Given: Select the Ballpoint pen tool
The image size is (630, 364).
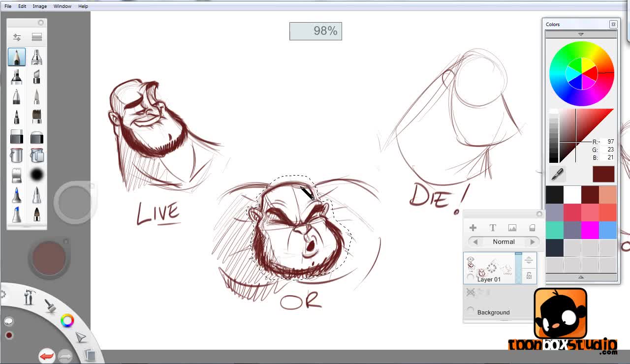Looking at the screenshot, I should [x=16, y=96].
